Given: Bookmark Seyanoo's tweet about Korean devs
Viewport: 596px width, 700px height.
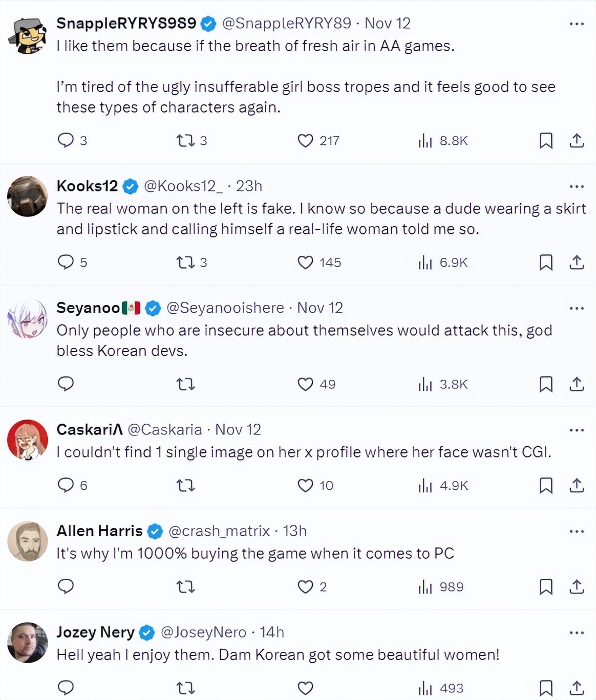Looking at the screenshot, I should tap(546, 384).
